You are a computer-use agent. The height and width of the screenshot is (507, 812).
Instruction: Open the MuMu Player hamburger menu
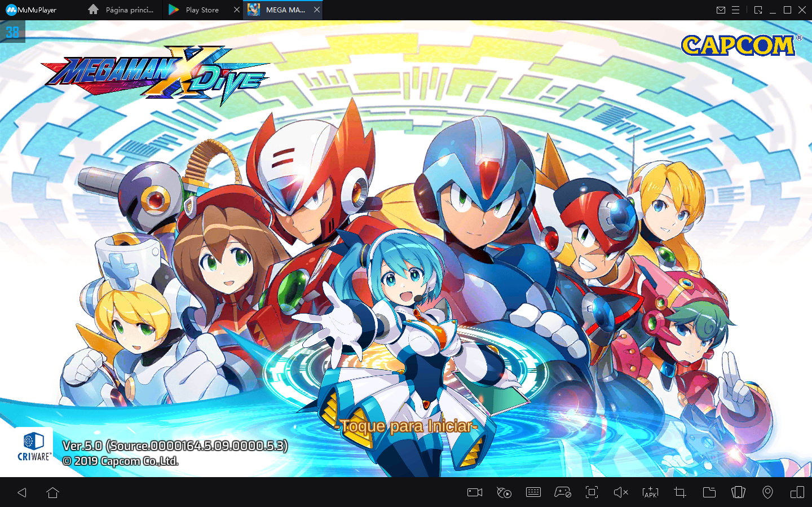point(736,10)
